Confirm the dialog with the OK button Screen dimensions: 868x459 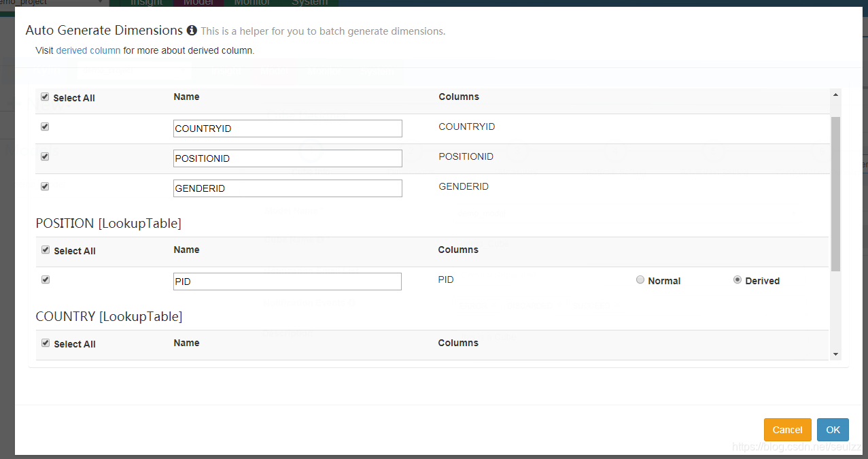point(833,430)
